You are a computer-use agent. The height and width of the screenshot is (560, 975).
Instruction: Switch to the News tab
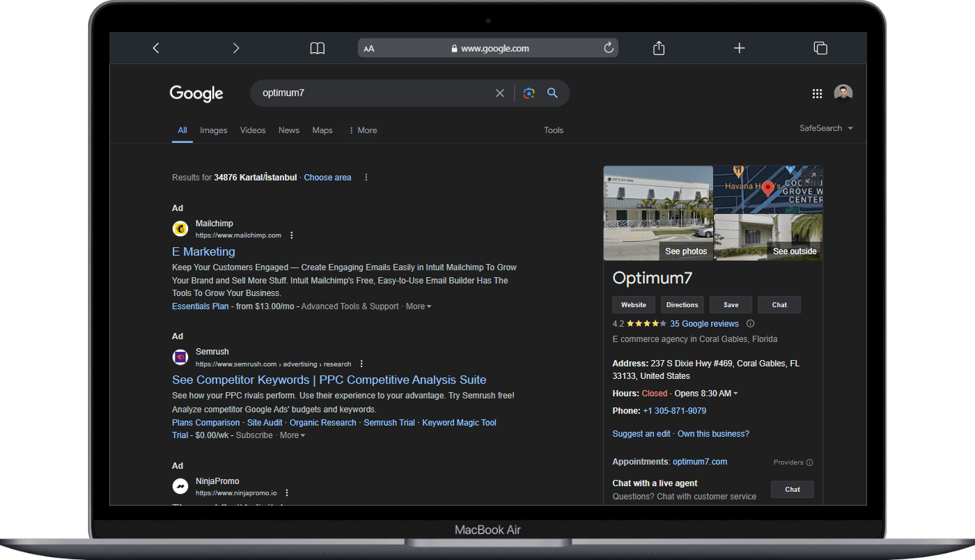(289, 130)
